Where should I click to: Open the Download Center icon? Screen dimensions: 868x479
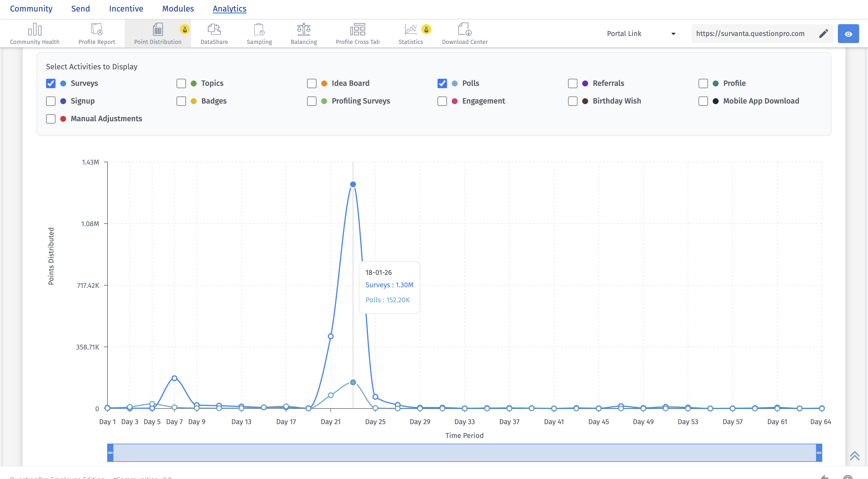pyautogui.click(x=465, y=29)
